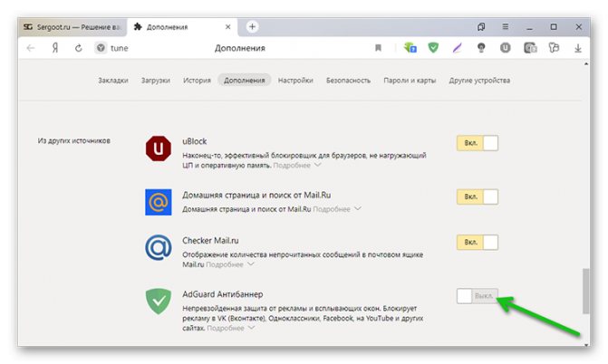Screen dimensions: 608x364
Task: Go to the Загрузки section
Action: [156, 81]
